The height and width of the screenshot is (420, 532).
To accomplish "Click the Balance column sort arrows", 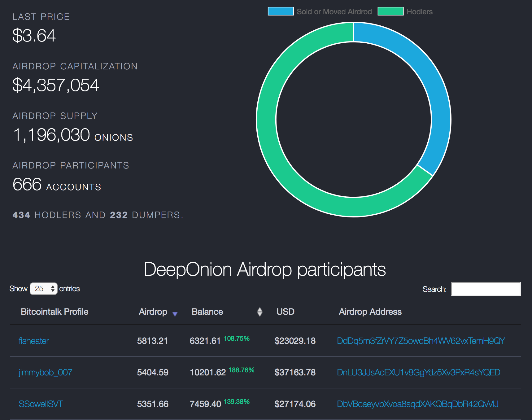I will point(260,312).
